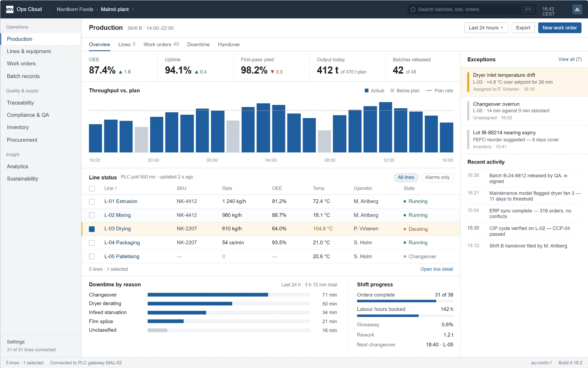Switch to the Downtime tab
The image size is (588, 368).
pyautogui.click(x=198, y=44)
